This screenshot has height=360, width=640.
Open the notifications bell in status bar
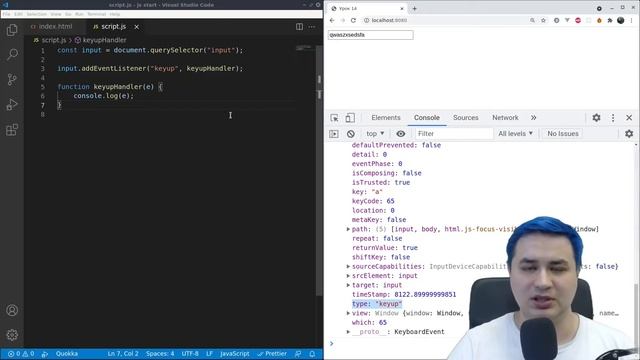click(312, 354)
